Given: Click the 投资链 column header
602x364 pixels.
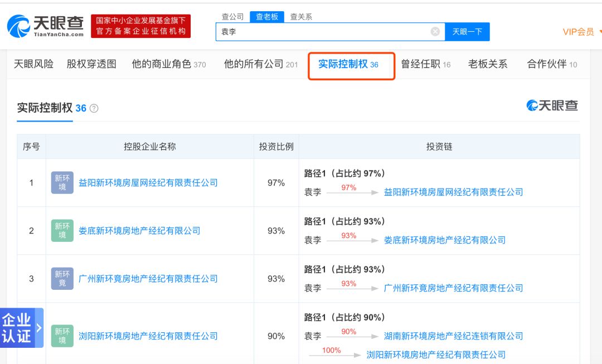Looking at the screenshot, I should 439,146.
